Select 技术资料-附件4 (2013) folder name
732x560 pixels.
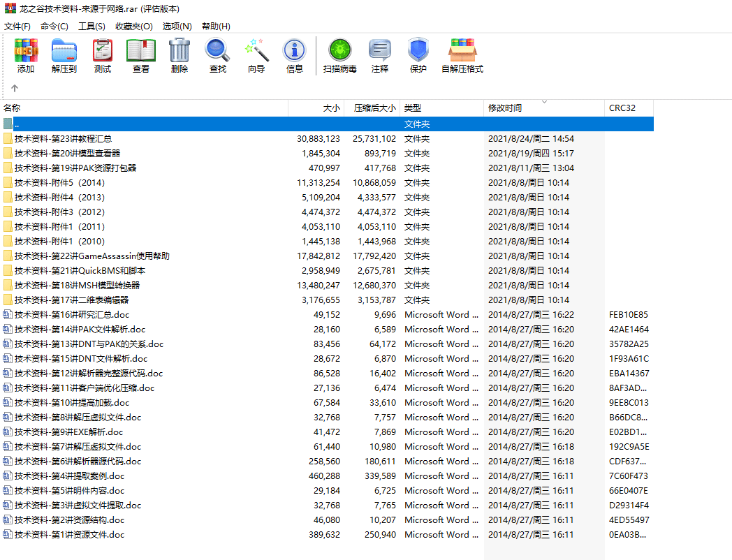pos(59,198)
